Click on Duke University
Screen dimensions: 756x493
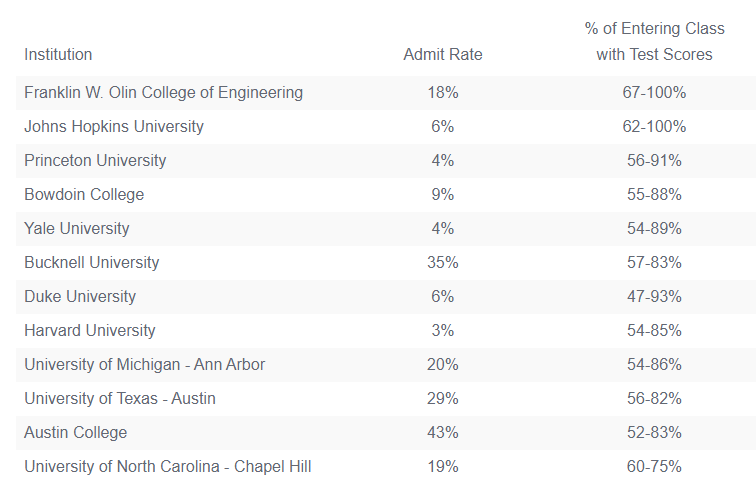pyautogui.click(x=80, y=297)
